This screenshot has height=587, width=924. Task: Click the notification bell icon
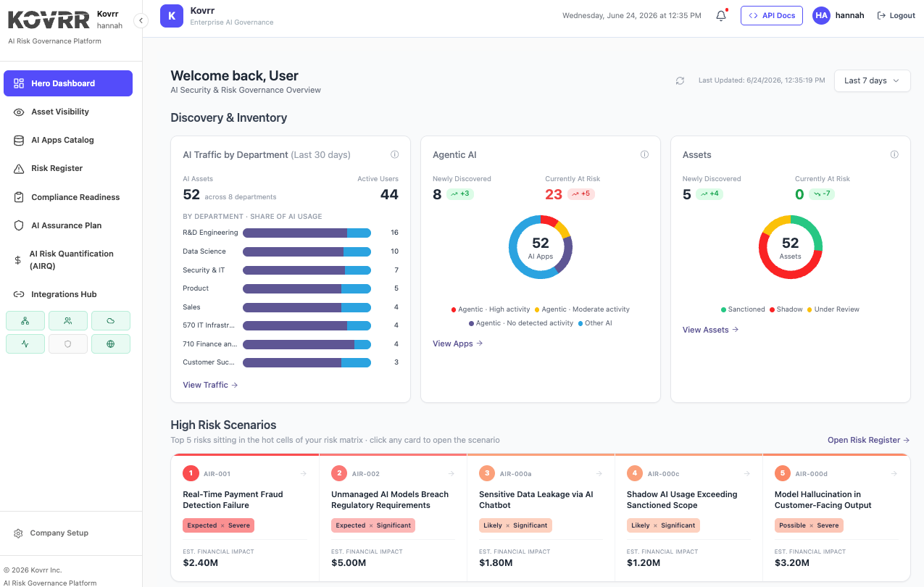tap(721, 15)
